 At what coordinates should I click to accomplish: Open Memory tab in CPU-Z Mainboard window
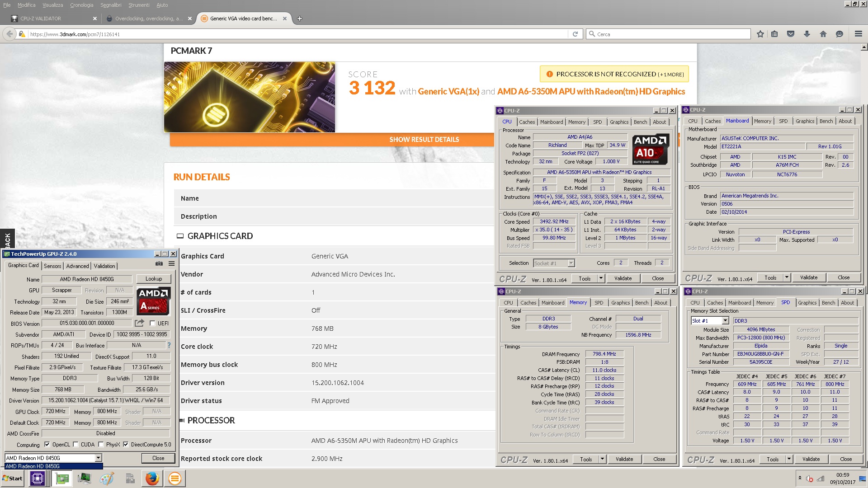pos(762,121)
